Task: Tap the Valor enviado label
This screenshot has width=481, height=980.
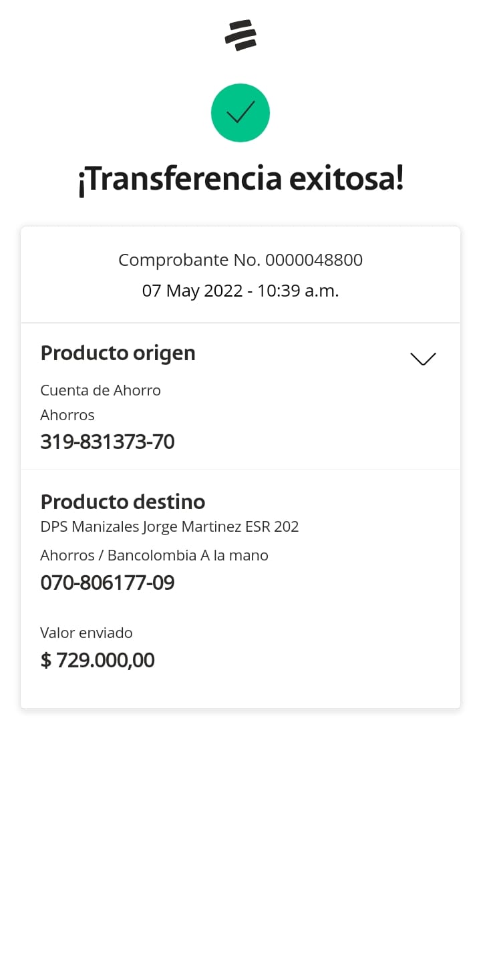Action: pos(86,633)
